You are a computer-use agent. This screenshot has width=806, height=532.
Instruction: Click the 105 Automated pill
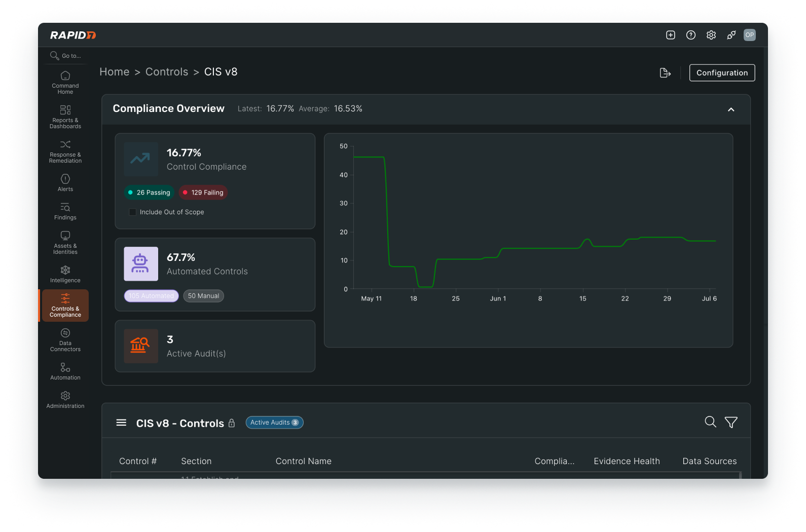pyautogui.click(x=152, y=296)
